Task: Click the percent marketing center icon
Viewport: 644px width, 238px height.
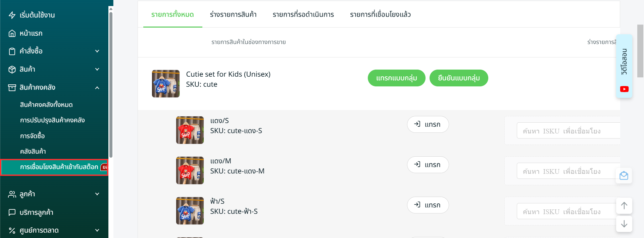Action: 12,231
